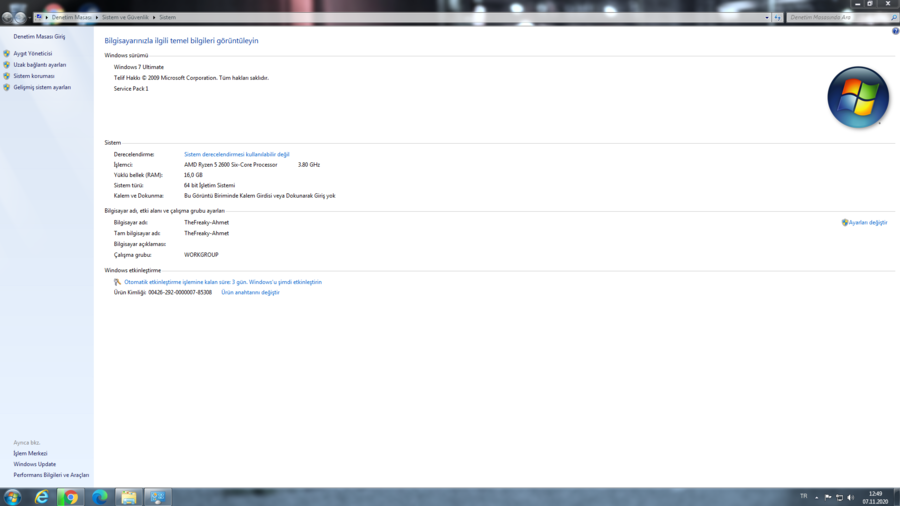Go to Denetim Masası breadcrumb
The image size is (900, 506).
coord(72,17)
